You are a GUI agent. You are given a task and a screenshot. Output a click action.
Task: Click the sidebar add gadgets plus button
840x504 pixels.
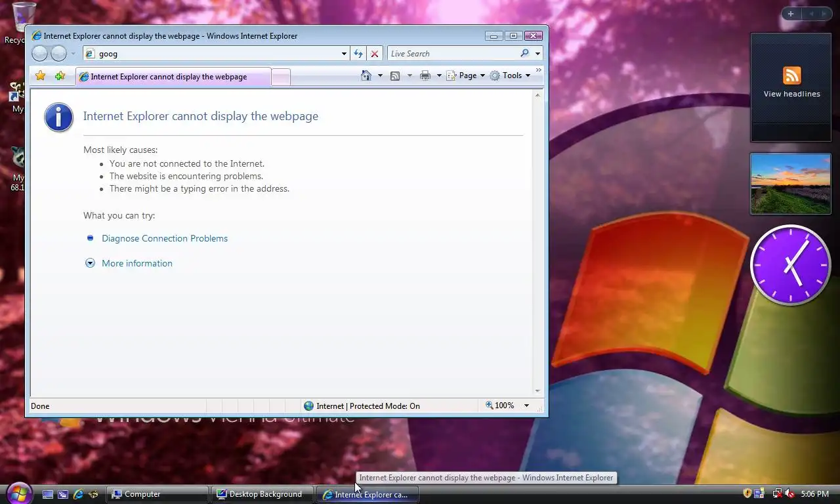[791, 14]
